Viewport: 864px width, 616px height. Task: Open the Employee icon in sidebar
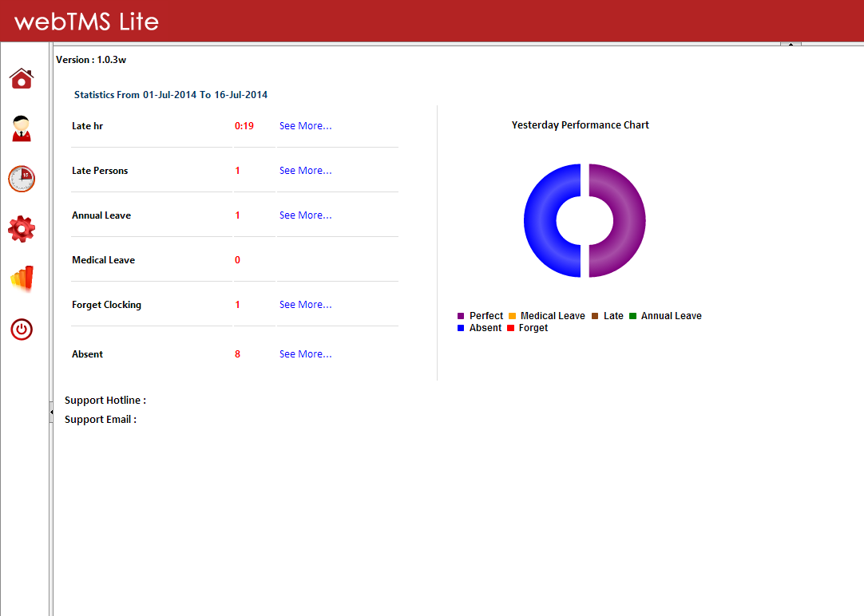click(22, 128)
